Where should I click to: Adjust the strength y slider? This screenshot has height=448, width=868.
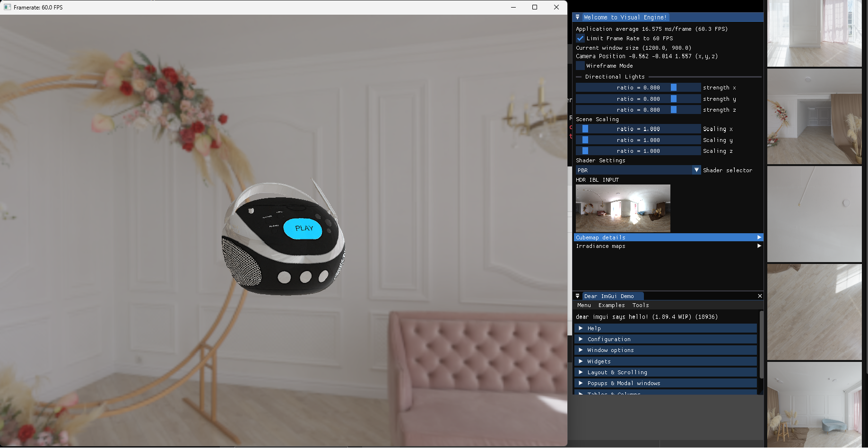pos(638,99)
